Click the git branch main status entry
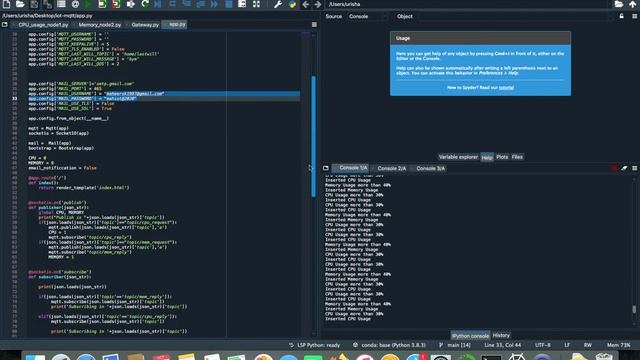This screenshot has width=640, height=360. (x=455, y=345)
